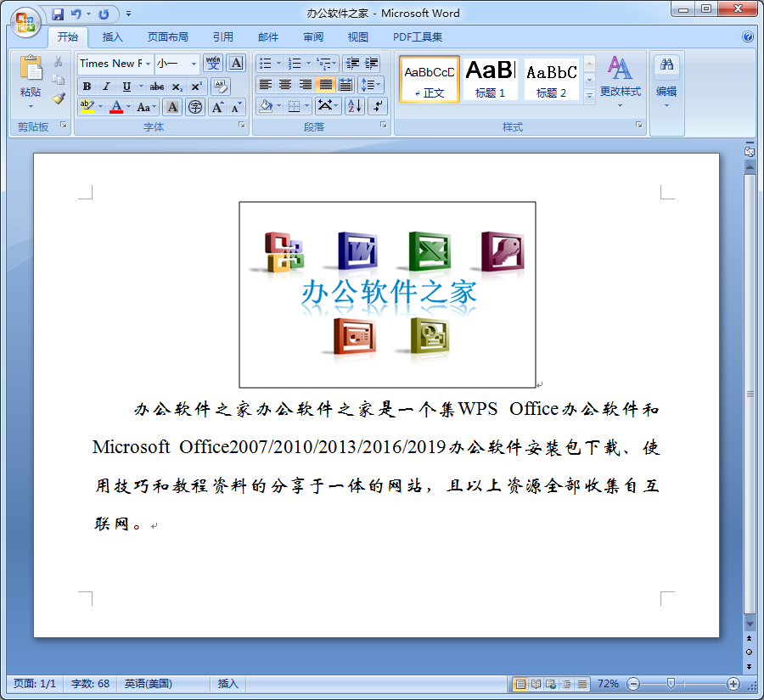Apply yellow text highlight color

[87, 107]
